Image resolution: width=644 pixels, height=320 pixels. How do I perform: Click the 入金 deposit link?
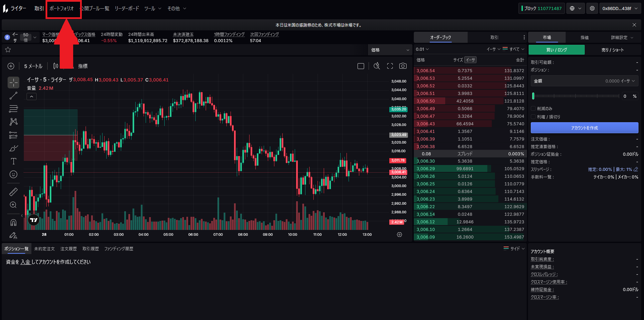[25, 262]
